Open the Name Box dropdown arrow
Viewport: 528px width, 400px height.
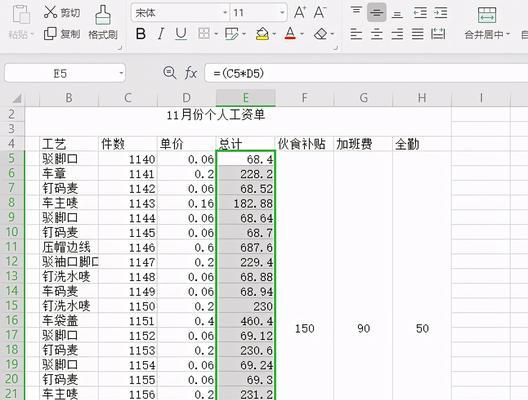point(121,73)
